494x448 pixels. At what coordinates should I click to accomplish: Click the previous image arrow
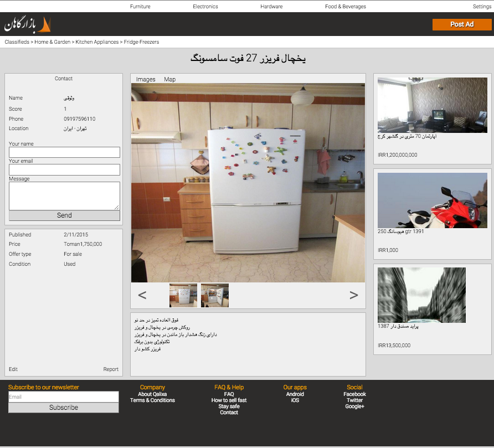click(x=142, y=295)
